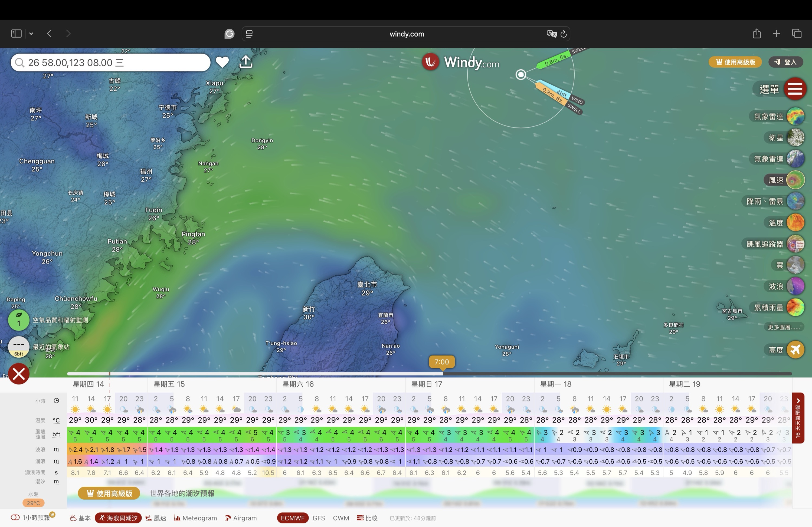The height and width of the screenshot is (527, 812).
Task: Open Safari sidebar dropdown chevron
Action: click(x=31, y=34)
